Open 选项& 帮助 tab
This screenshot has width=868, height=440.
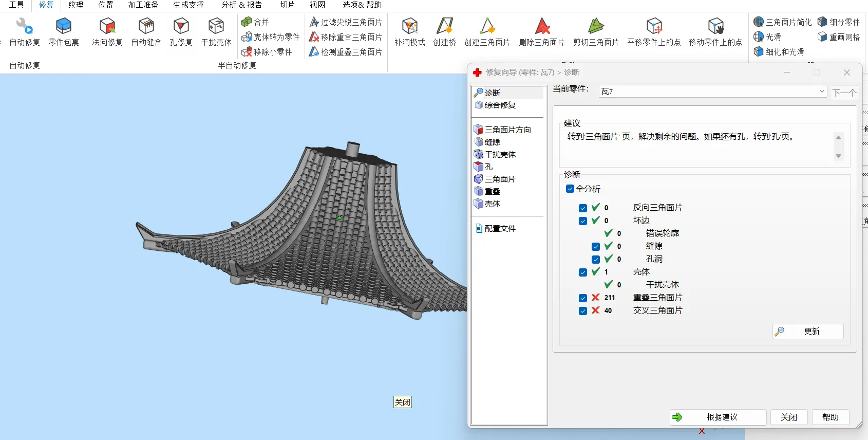pos(362,5)
